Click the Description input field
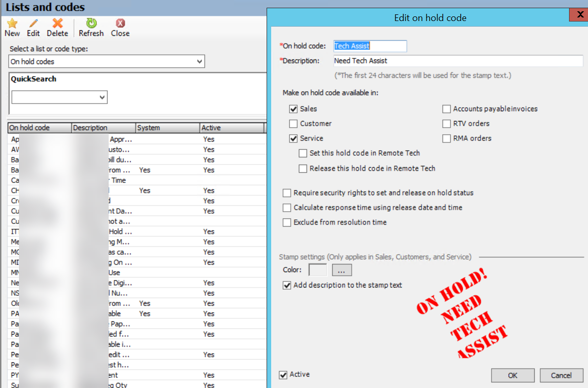Viewport: 588px width, 388px height. click(458, 60)
